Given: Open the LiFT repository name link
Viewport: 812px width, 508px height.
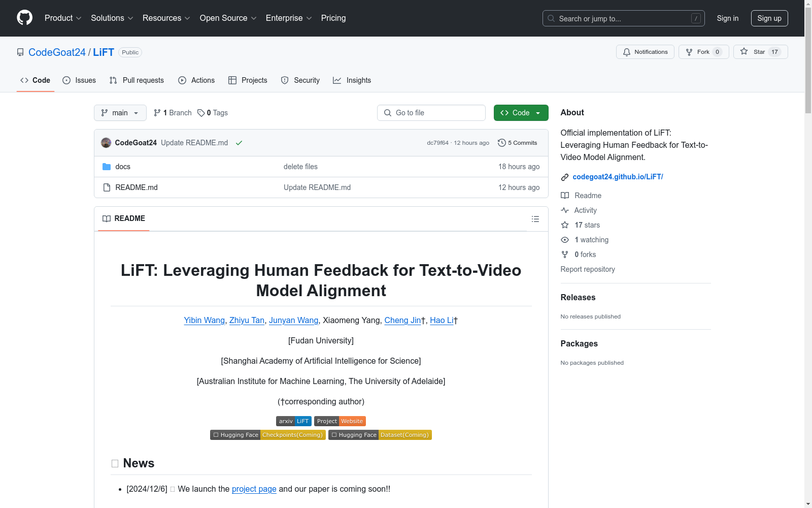Looking at the screenshot, I should 104,52.
